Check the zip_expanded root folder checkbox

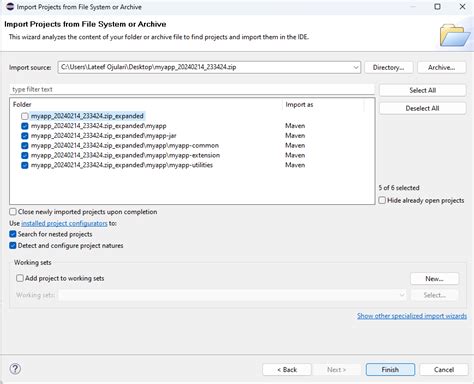pos(25,116)
